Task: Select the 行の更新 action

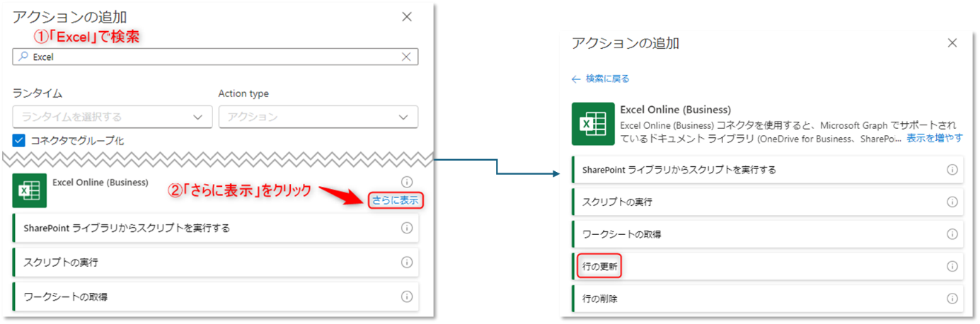Action: [x=767, y=267]
